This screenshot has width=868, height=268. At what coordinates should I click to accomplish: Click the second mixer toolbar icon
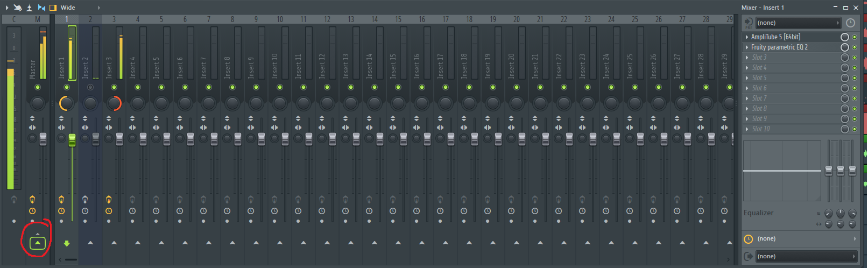pyautogui.click(x=18, y=8)
